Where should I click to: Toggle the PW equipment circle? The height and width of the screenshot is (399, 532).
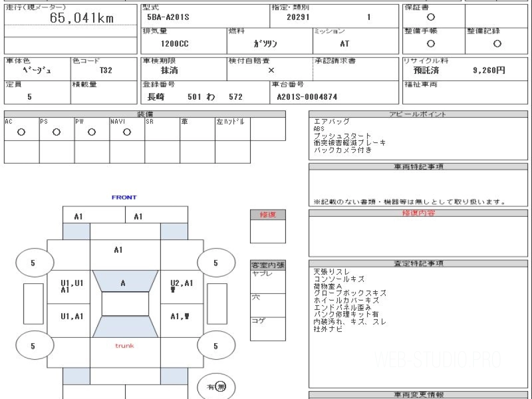pyautogui.click(x=92, y=132)
